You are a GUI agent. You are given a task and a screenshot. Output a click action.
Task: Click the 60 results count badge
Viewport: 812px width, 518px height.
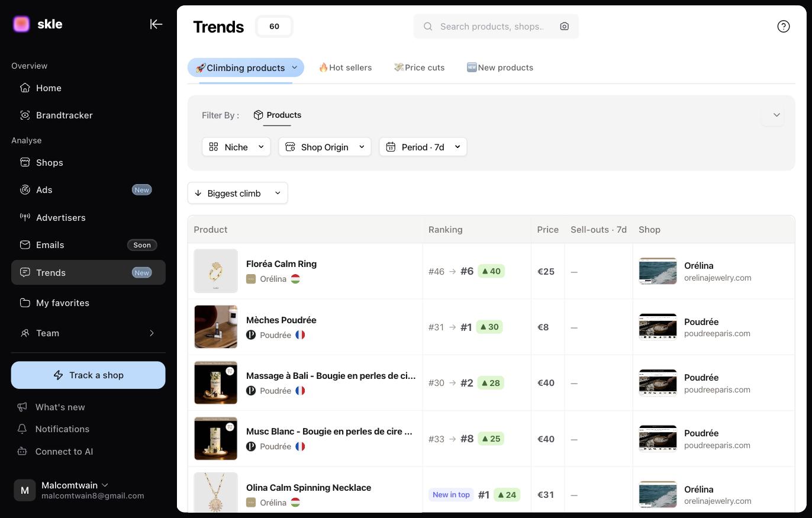(274, 27)
